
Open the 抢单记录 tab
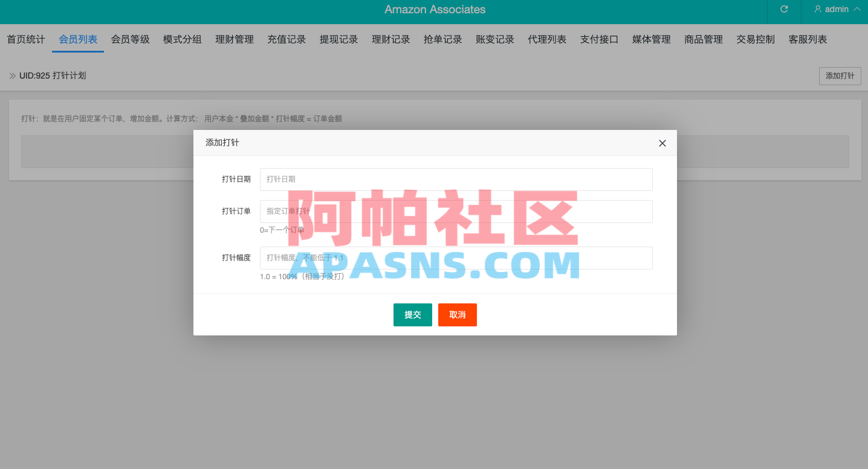(443, 39)
